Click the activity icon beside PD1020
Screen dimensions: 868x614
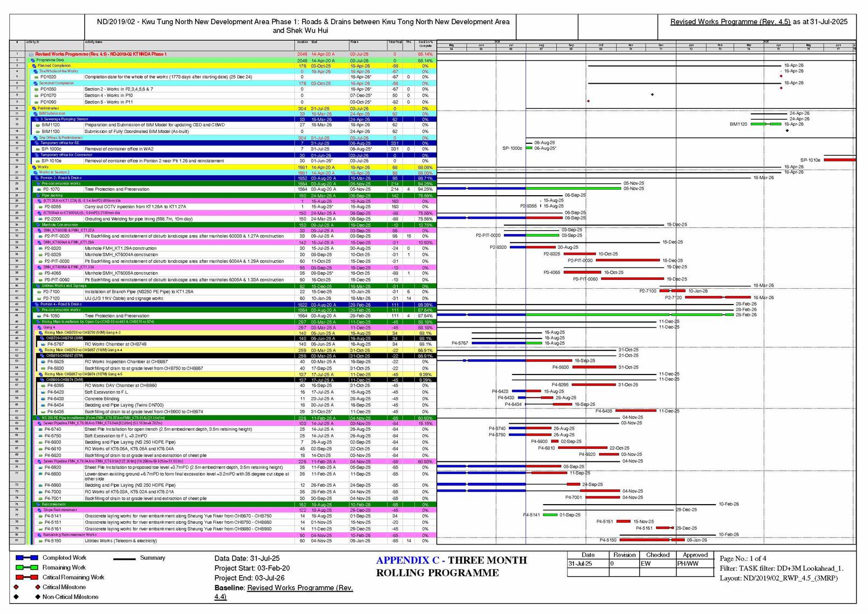(x=37, y=77)
